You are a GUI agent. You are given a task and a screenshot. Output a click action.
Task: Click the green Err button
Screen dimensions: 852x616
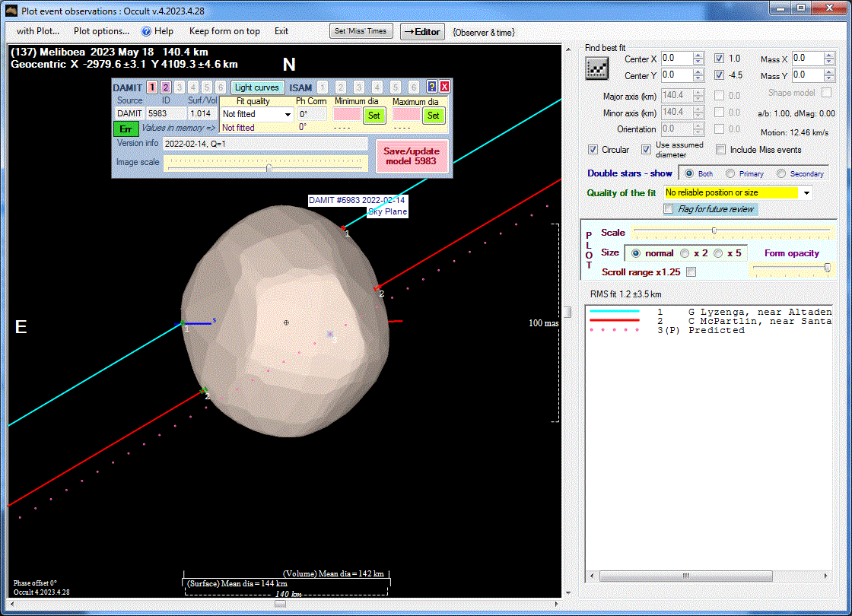click(x=126, y=129)
